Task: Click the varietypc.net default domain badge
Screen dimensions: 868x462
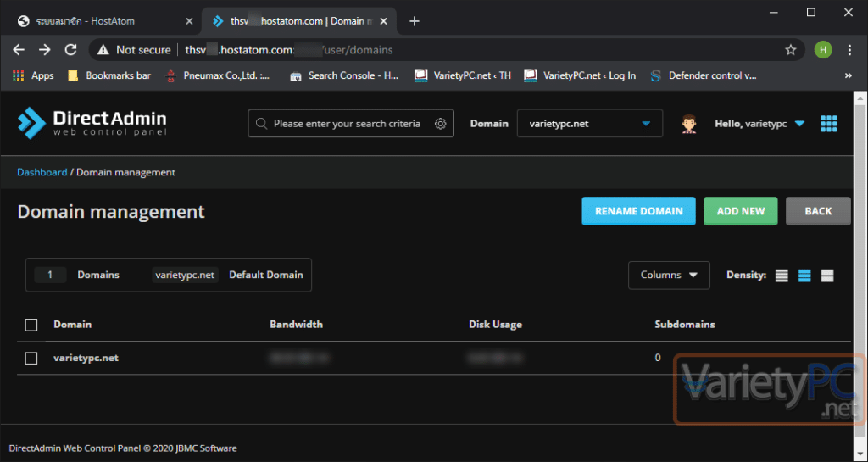Action: pyautogui.click(x=186, y=275)
